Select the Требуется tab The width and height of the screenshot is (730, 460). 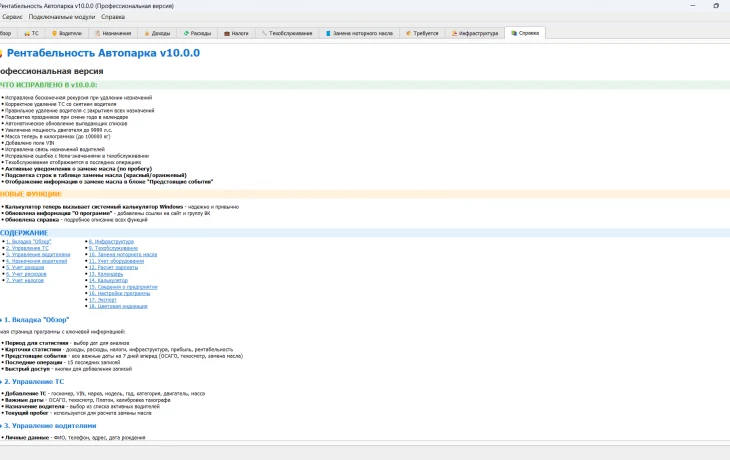tap(422, 33)
